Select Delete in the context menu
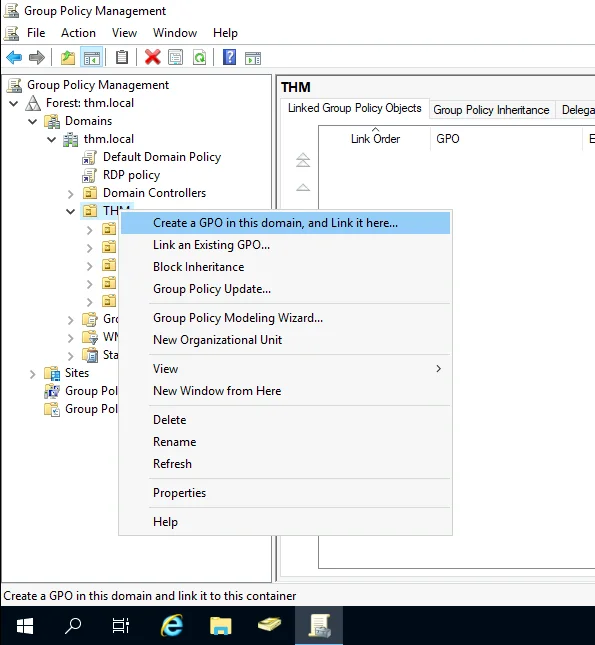This screenshot has height=645, width=595. point(286,420)
